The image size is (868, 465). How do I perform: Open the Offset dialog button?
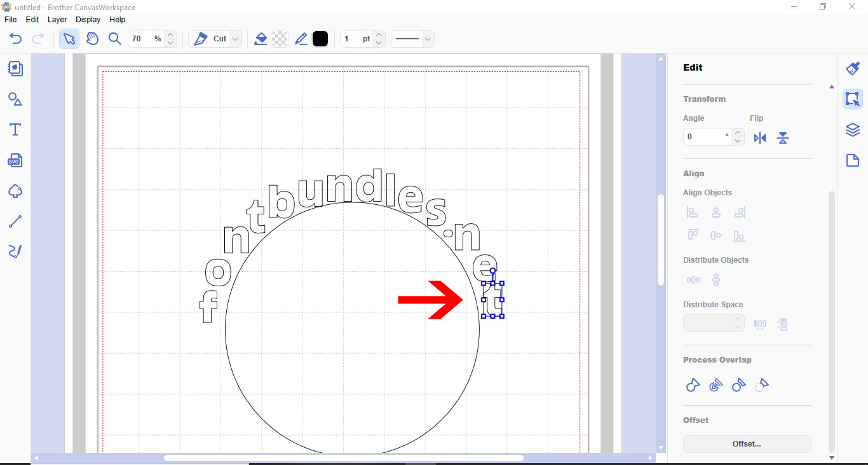point(747,444)
